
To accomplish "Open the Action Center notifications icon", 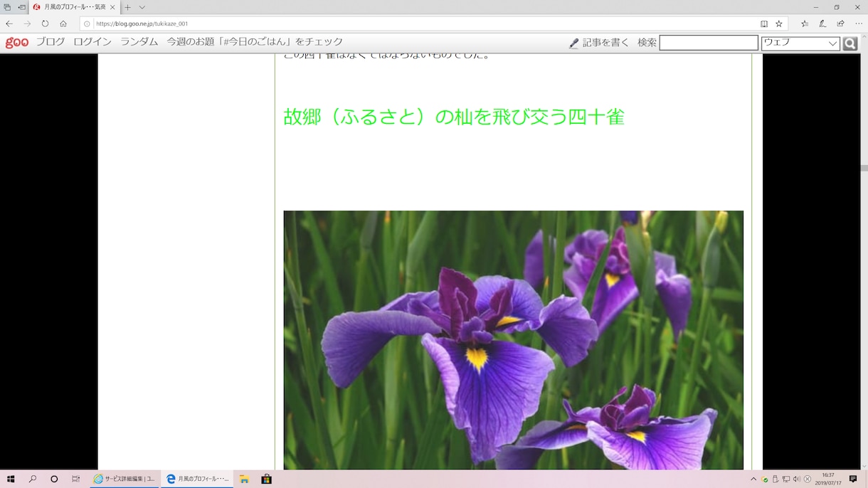I will pyautogui.click(x=853, y=479).
